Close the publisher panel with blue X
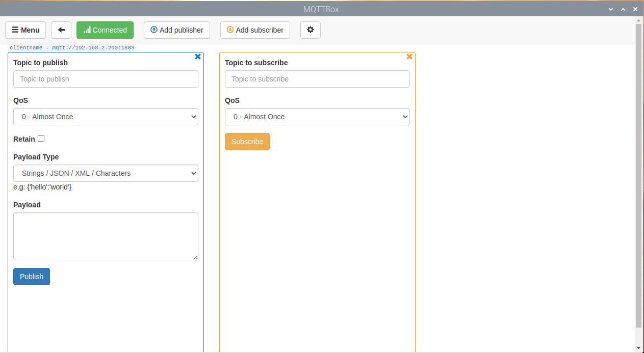This screenshot has height=353, width=644. (x=198, y=57)
